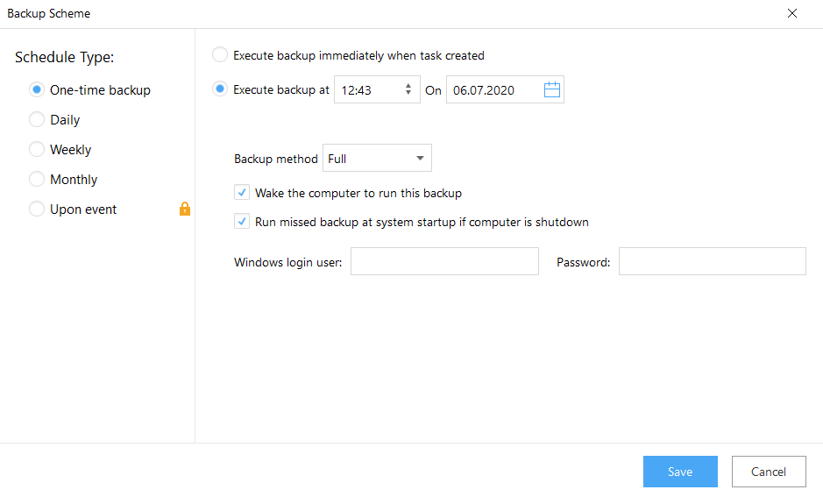Click the lock icon beside Upon event

(185, 209)
